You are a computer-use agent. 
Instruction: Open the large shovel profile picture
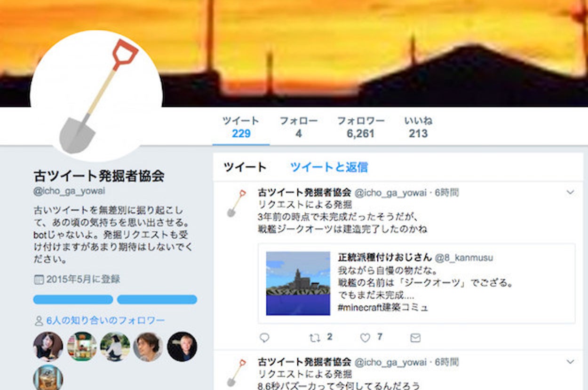click(x=96, y=96)
